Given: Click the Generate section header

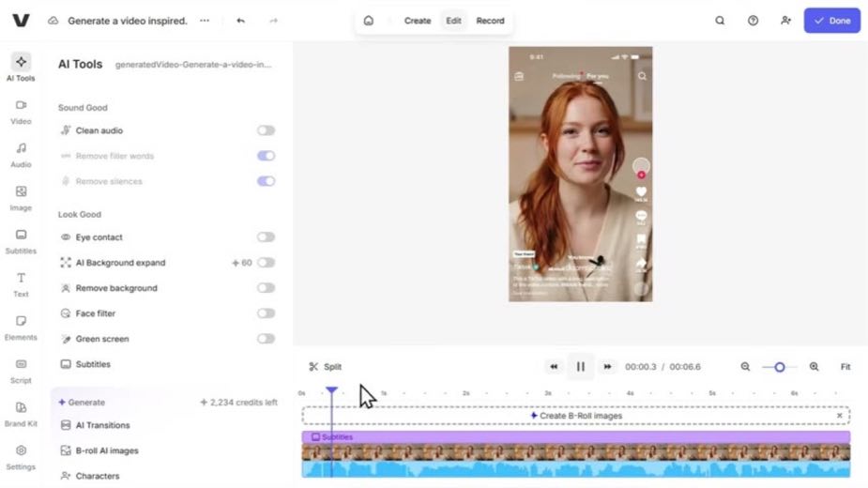Looking at the screenshot, I should pos(82,403).
